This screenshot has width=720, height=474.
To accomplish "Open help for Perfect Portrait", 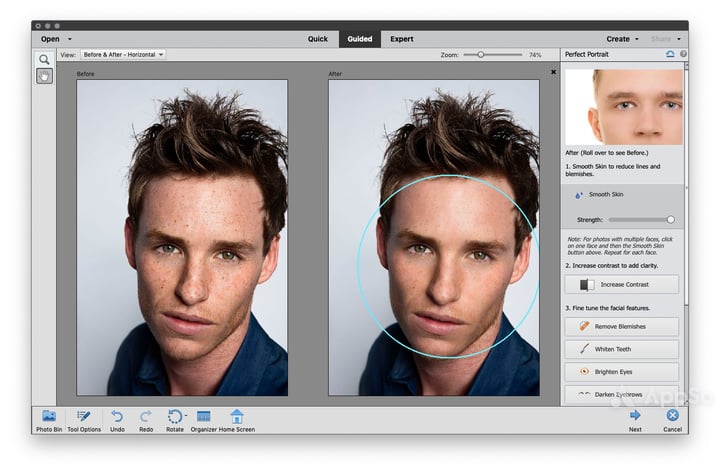I will [683, 54].
